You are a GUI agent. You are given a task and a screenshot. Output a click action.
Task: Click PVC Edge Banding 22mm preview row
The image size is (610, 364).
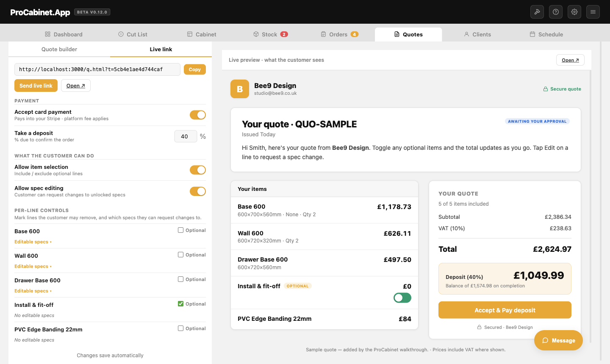[324, 319]
